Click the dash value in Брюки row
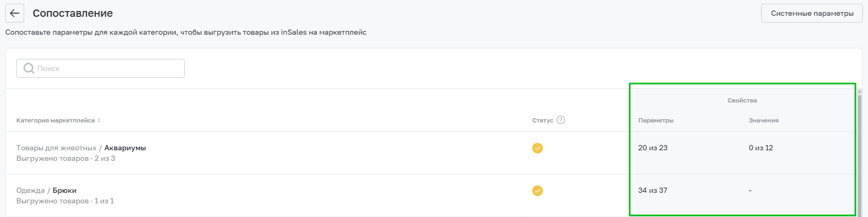The width and height of the screenshot is (868, 217). (750, 191)
